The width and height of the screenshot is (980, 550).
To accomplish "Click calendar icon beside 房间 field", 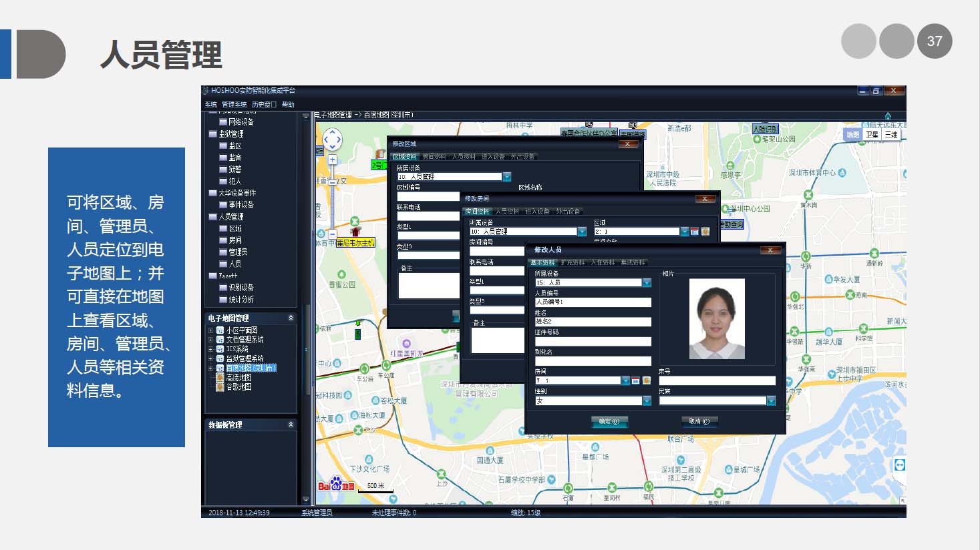I will (636, 380).
